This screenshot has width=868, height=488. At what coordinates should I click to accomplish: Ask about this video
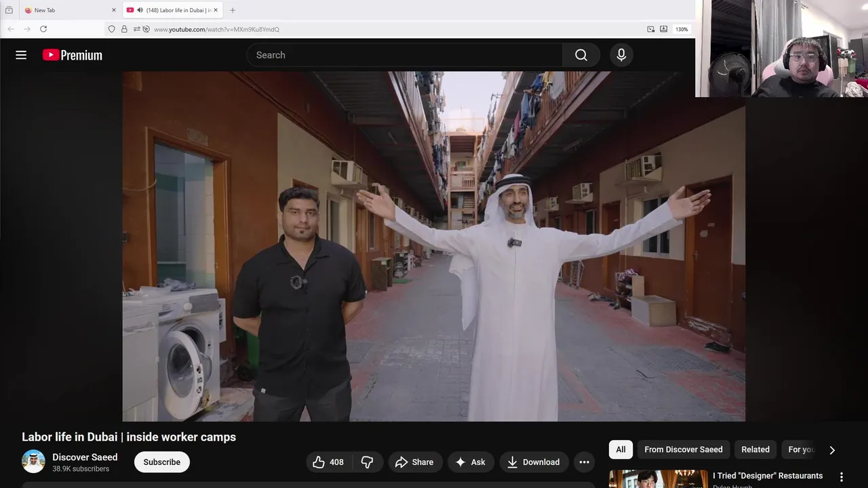pyautogui.click(x=471, y=462)
